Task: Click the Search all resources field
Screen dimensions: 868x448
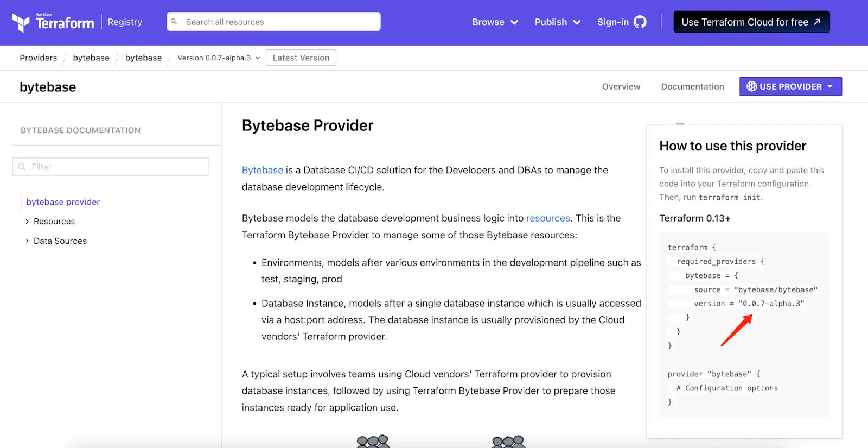Action: tap(273, 22)
